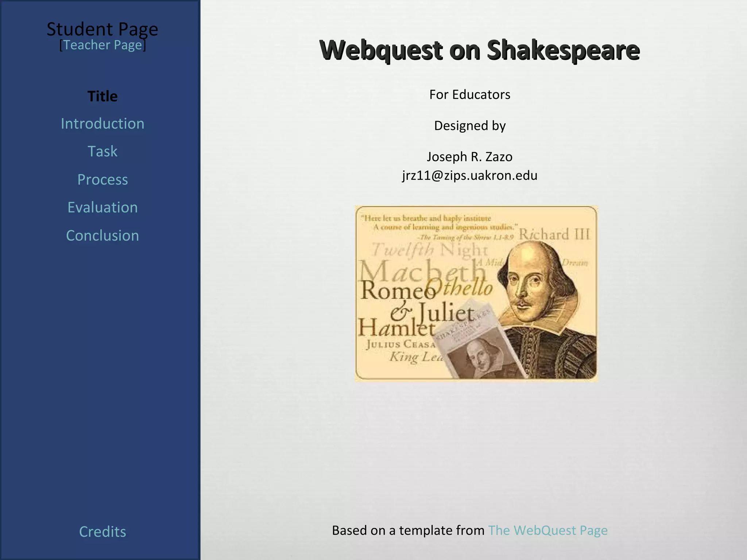Follow The WebQuest Page link
The height and width of the screenshot is (560, 747).
tap(547, 530)
